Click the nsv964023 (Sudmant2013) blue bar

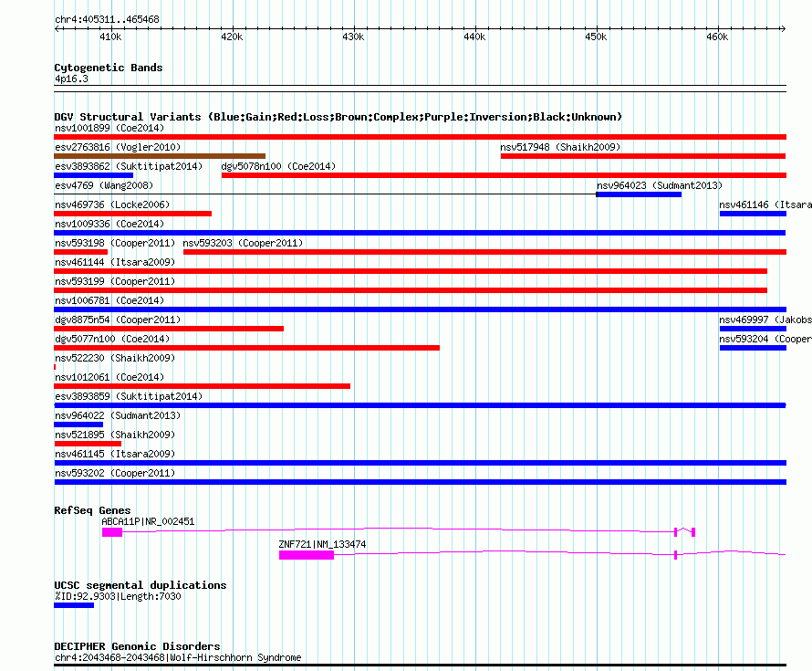coord(639,194)
